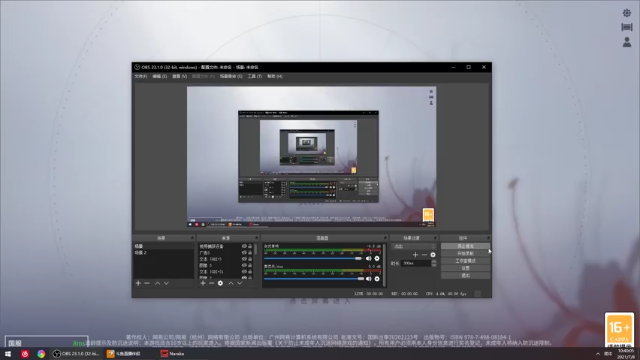The height and width of the screenshot is (360, 640).
Task: Adjust the 麦克风/Aux volume slider
Action: coord(314,279)
